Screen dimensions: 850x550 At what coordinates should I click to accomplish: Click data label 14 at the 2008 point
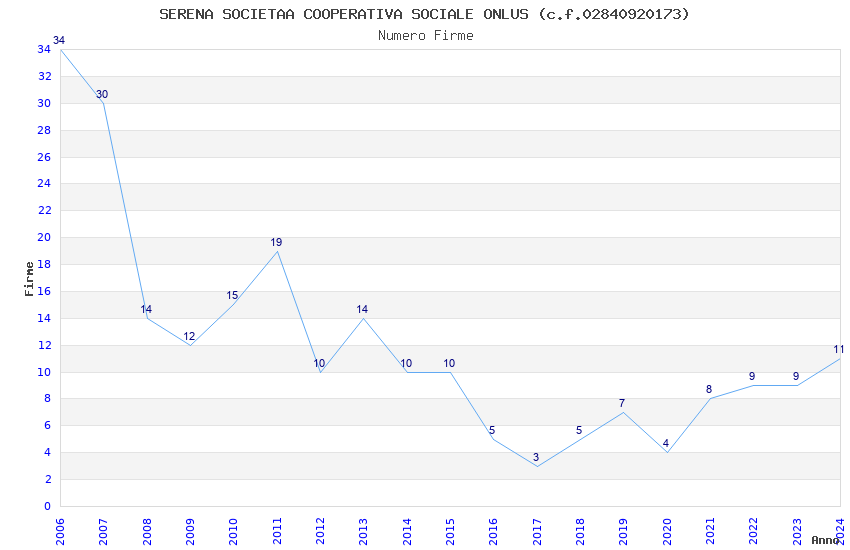[146, 309]
